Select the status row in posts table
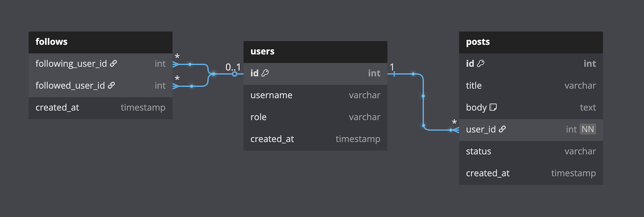The width and height of the screenshot is (644, 217). coord(531,151)
